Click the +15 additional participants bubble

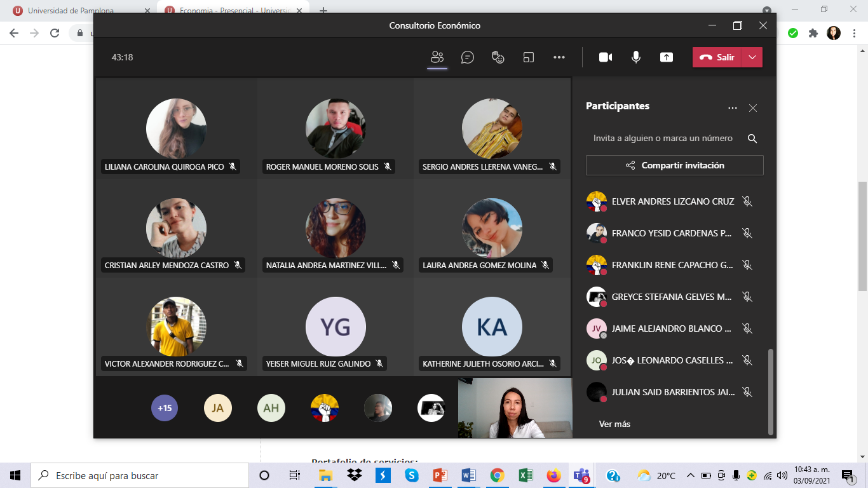point(165,408)
